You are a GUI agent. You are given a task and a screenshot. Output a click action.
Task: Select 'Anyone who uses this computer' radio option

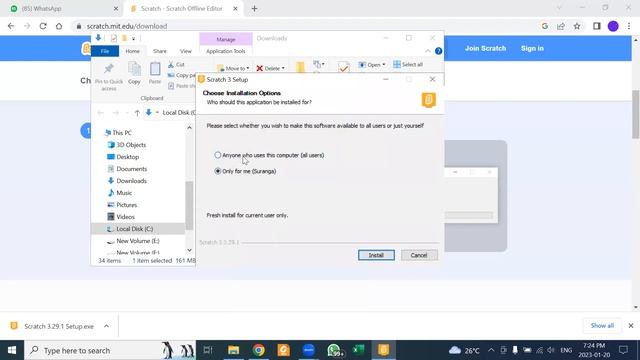click(x=218, y=155)
